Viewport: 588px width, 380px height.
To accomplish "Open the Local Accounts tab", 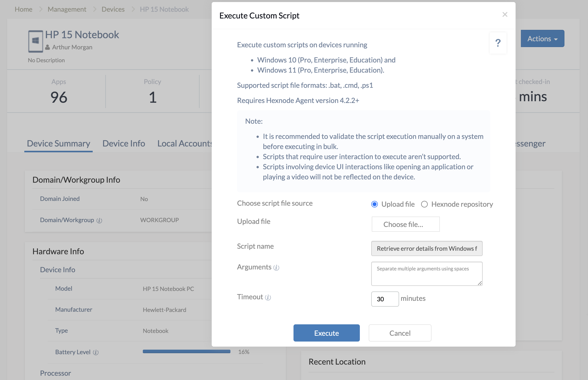I will (x=185, y=143).
